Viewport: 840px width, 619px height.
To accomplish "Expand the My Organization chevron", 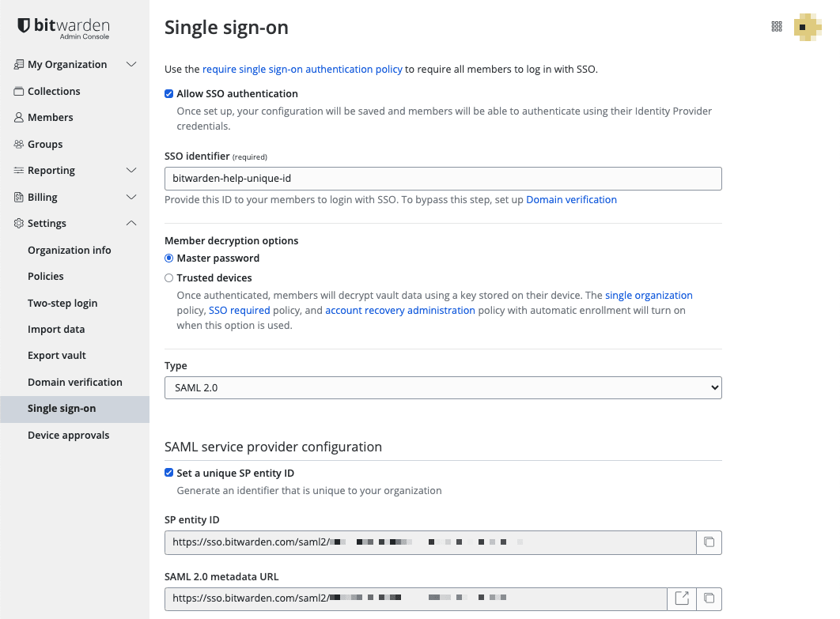I will 131,64.
